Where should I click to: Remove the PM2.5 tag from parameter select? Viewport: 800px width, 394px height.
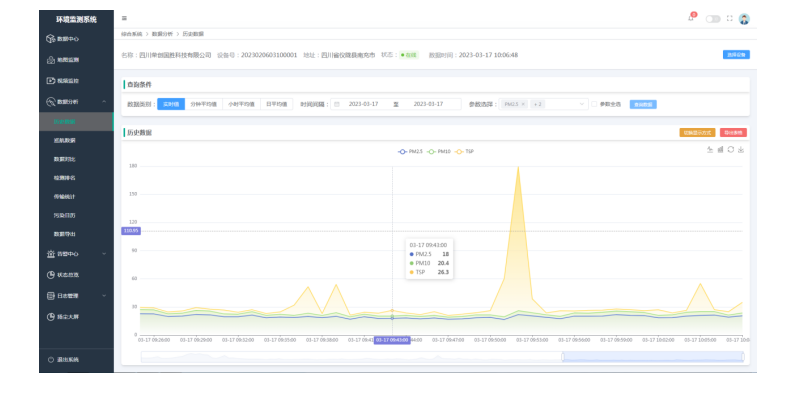523,104
